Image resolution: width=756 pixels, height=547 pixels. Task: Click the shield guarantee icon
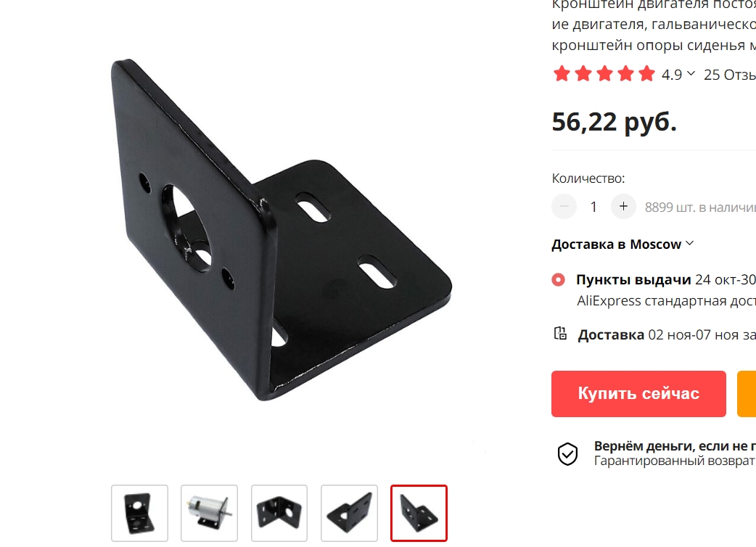(567, 454)
